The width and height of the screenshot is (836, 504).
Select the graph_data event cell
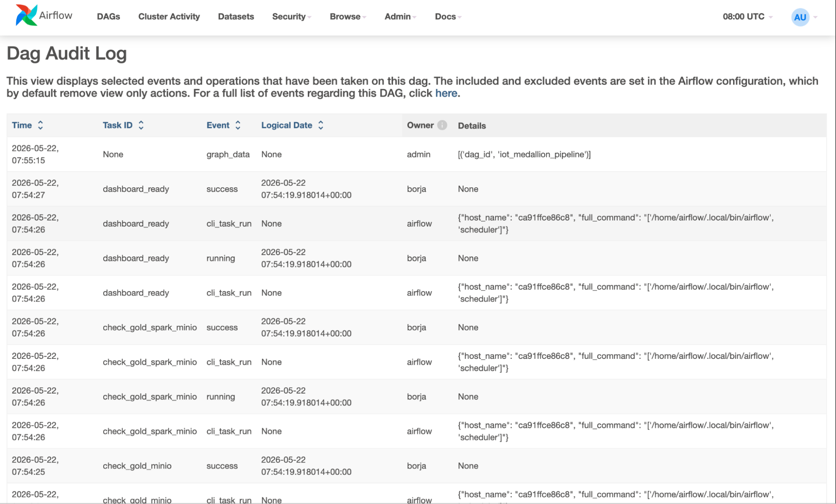(228, 154)
